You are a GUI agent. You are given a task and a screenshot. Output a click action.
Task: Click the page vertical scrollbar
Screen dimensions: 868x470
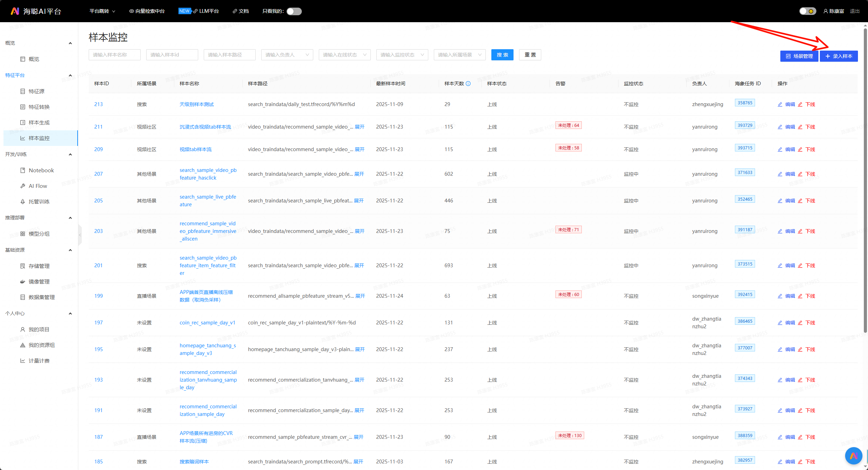865,180
